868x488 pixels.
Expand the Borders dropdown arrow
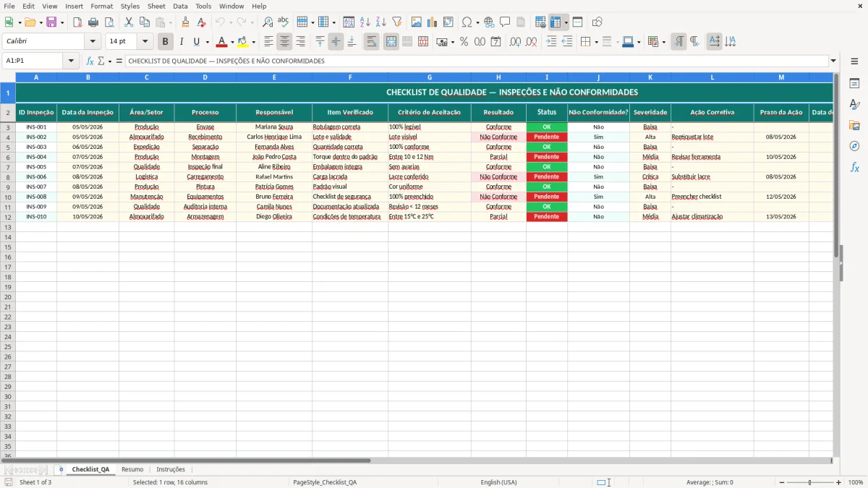tap(596, 42)
